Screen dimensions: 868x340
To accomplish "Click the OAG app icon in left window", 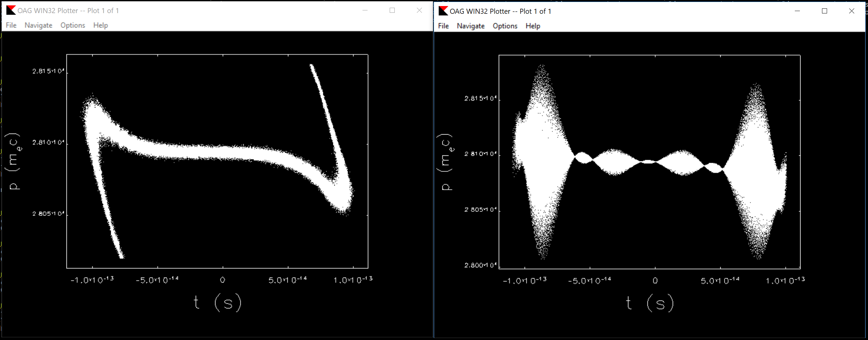I will (11, 10).
